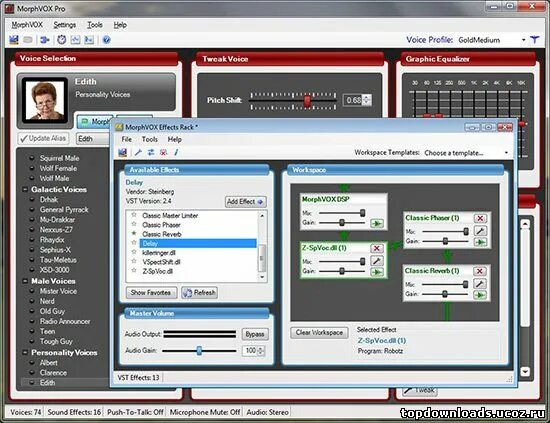Click the grey disk icon in main toolbar

(x=28, y=40)
